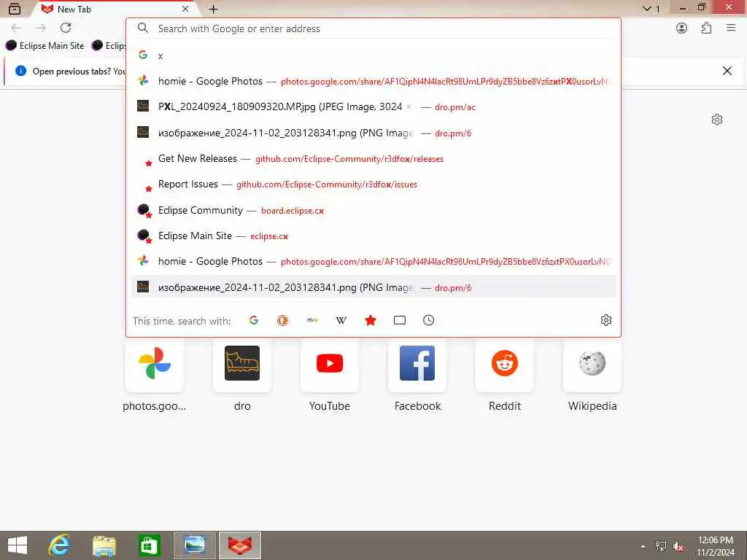
Task: Search bookmarks using the star icon
Action: pyautogui.click(x=370, y=321)
